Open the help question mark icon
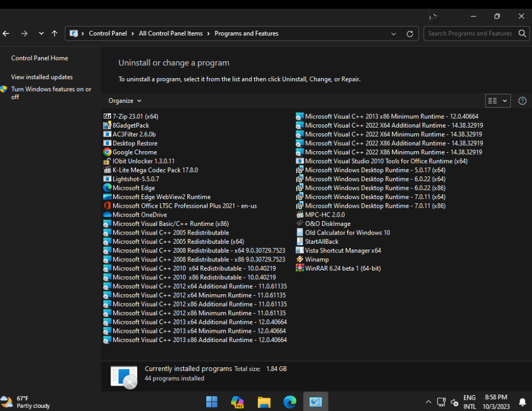The image size is (532, 411). (522, 101)
